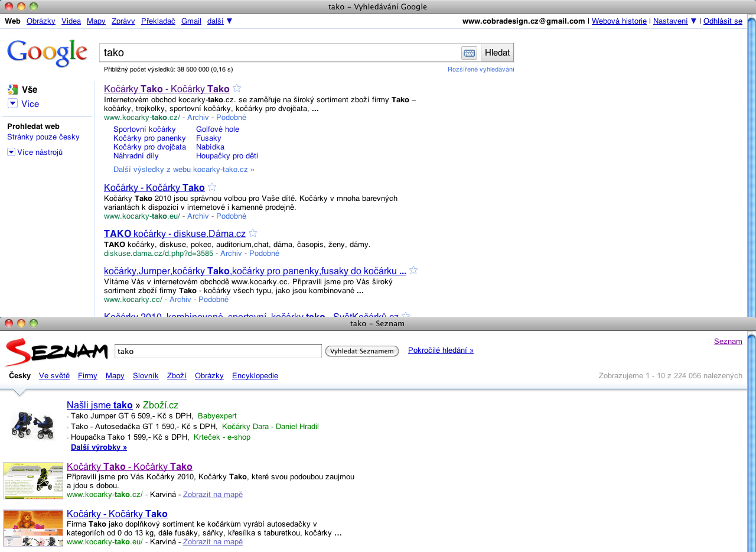The height and width of the screenshot is (552, 756).
Task: Open the Seznam link at top right
Action: pyautogui.click(x=728, y=341)
